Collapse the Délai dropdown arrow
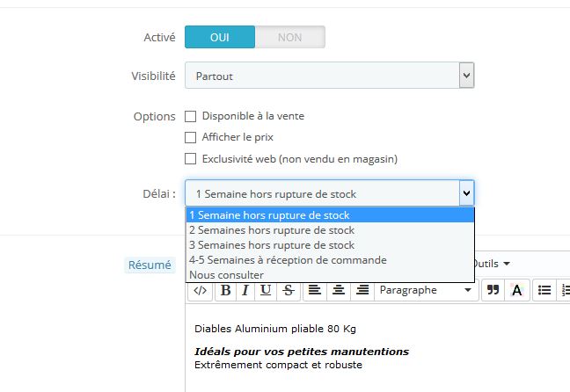570x392 pixels. click(x=466, y=193)
